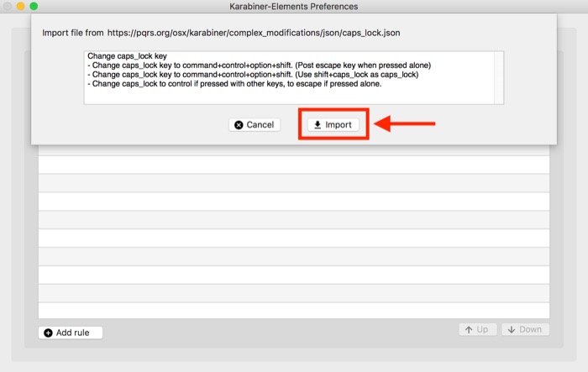Image resolution: width=588 pixels, height=372 pixels.
Task: Select the 'control if pressed with other keys' line
Action: click(234, 84)
